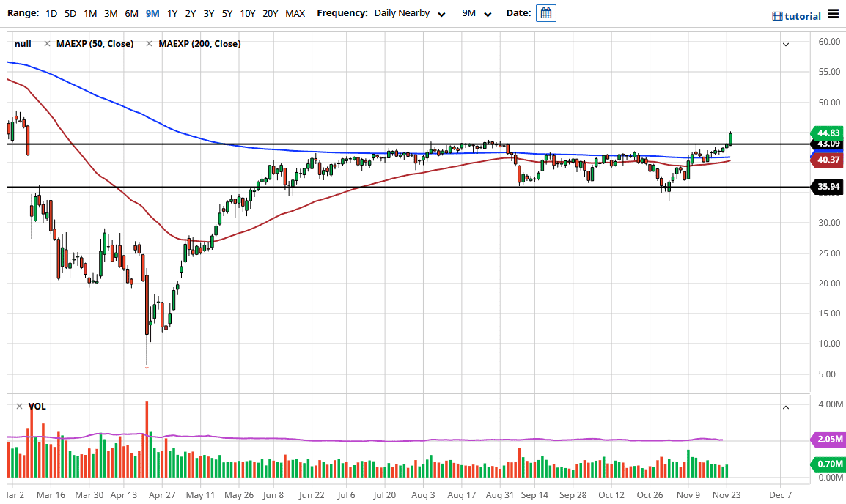Open the 9M aggregation dropdown beside Frequency
This screenshot has height=504, width=846.
(478, 13)
